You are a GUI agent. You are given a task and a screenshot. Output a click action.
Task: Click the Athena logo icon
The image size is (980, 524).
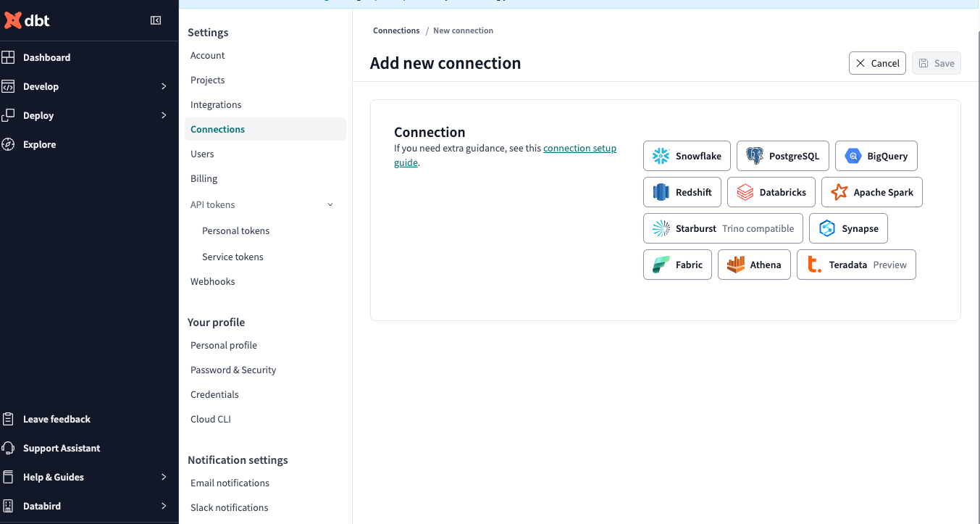pyautogui.click(x=735, y=265)
